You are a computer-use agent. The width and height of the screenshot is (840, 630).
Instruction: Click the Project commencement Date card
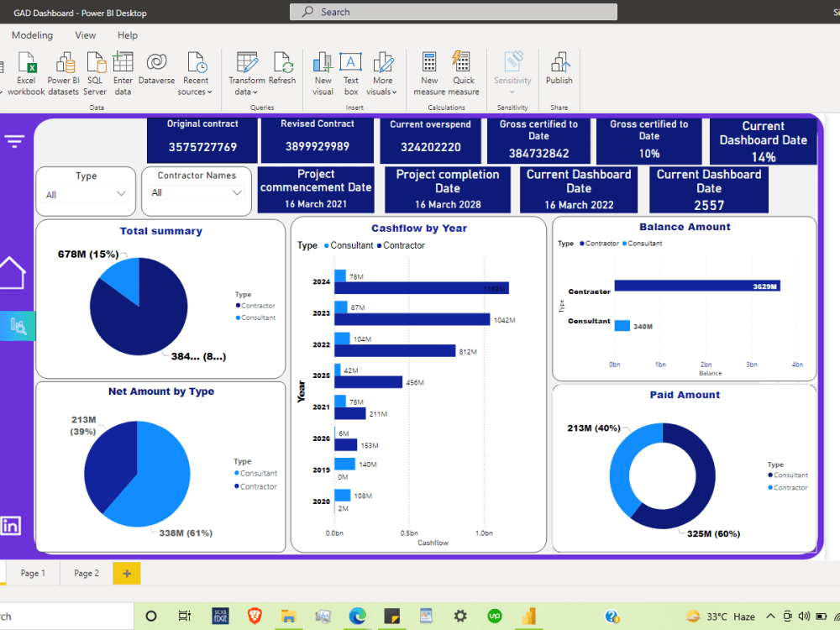(316, 190)
